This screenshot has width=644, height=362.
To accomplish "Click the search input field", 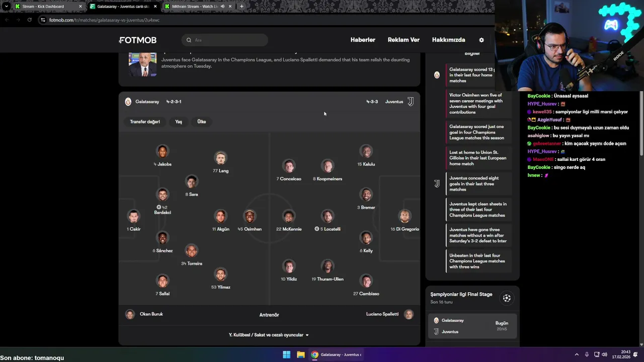I will click(225, 40).
